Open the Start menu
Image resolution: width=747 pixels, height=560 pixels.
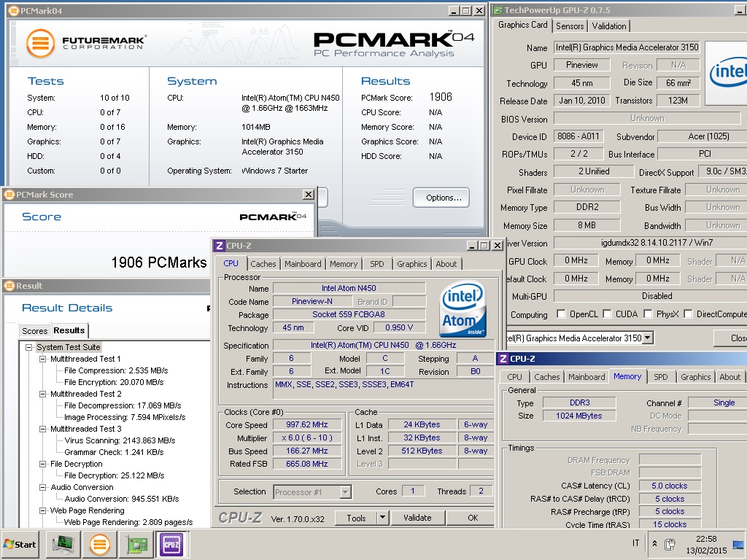(x=20, y=544)
